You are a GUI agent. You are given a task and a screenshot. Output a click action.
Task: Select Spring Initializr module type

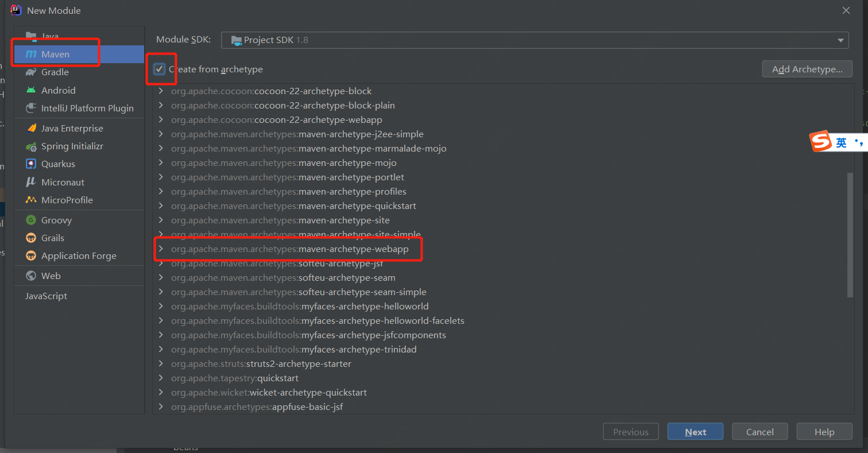[x=79, y=146]
